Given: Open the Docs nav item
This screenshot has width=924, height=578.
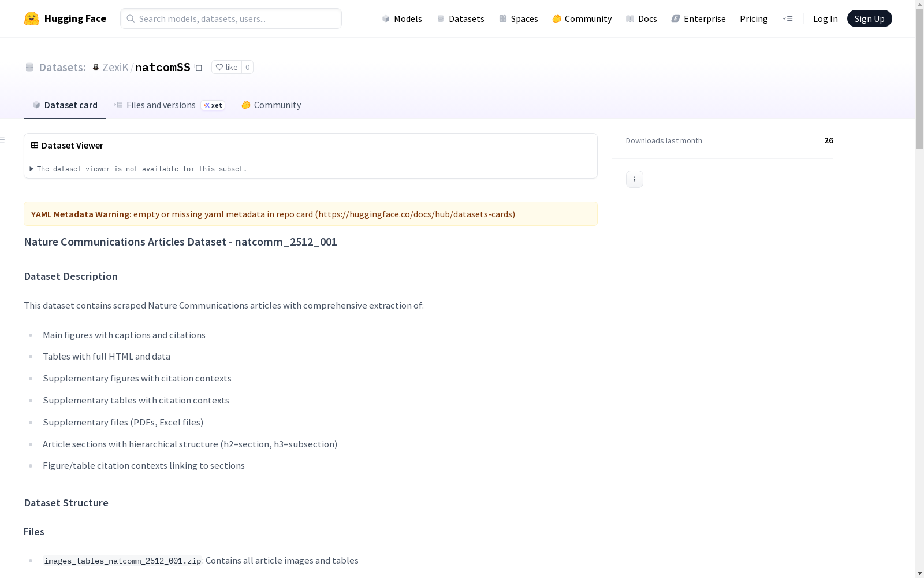Looking at the screenshot, I should pos(641,18).
